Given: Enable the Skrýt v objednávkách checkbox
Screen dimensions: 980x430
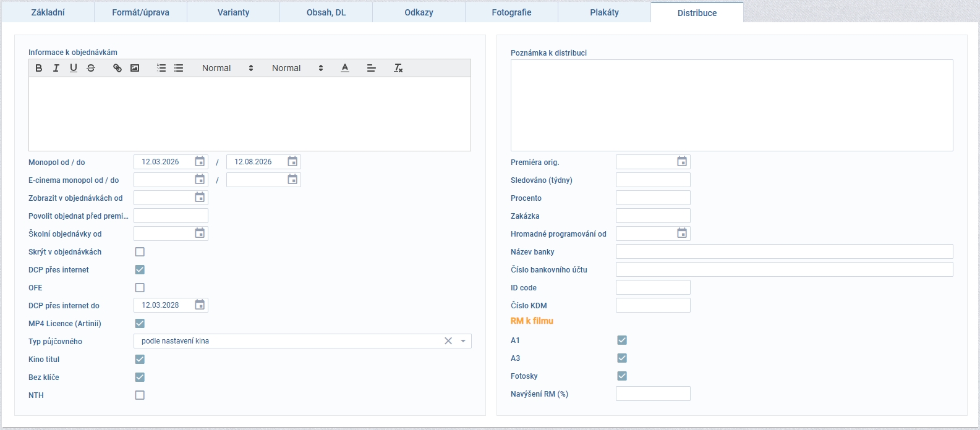Looking at the screenshot, I should coord(140,252).
